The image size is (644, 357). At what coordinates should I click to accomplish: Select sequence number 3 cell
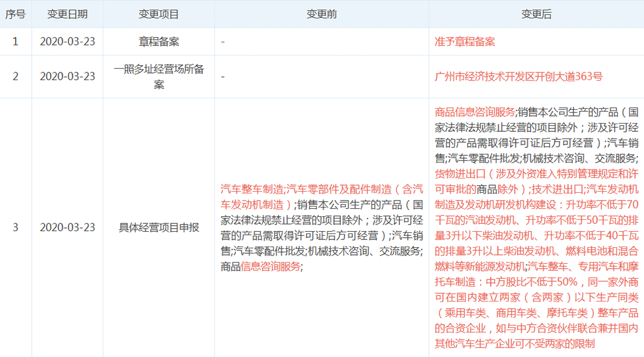[x=16, y=227]
